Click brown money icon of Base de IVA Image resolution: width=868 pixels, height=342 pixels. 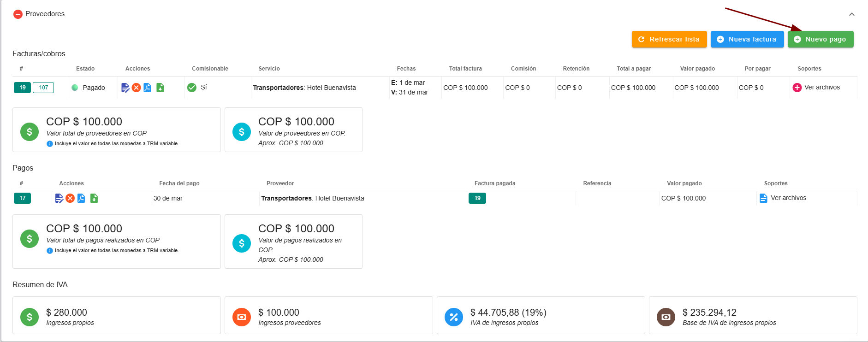click(x=666, y=317)
